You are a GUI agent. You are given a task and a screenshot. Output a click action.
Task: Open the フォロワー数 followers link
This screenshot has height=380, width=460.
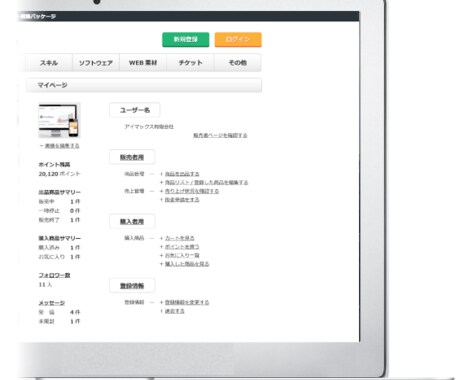point(54,275)
